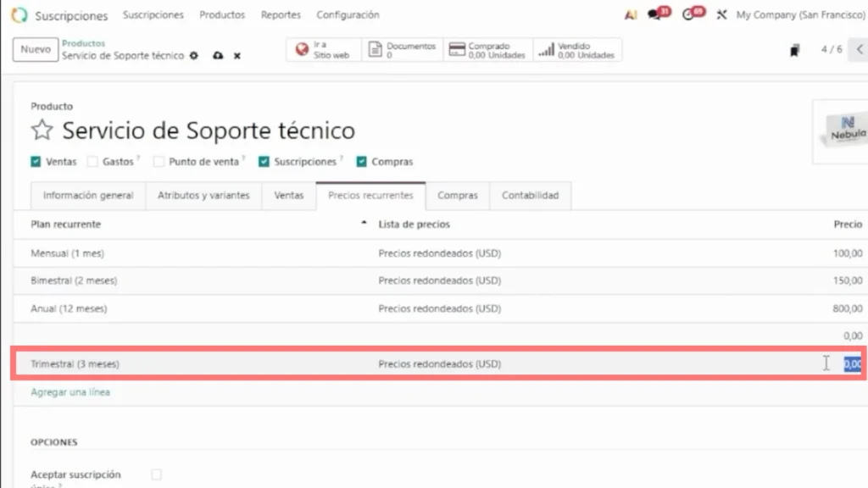This screenshot has width=868, height=488.
Task: Click the Trimestral price input field
Action: tap(851, 364)
